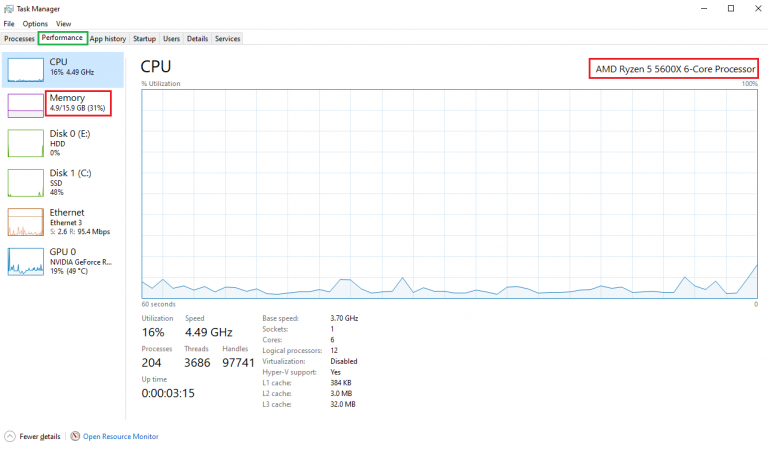Screen dimensions: 768x451
Task: Click the Open Resource Monitor link
Action: click(x=120, y=436)
